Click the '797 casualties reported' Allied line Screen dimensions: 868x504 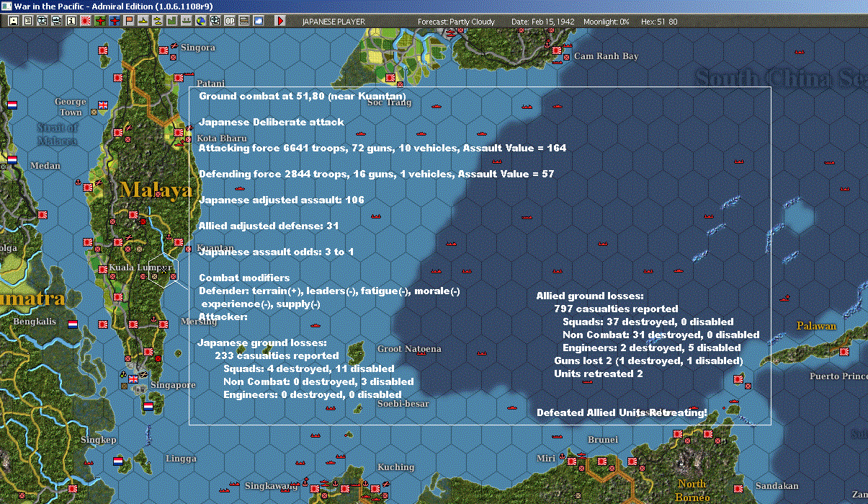point(616,309)
